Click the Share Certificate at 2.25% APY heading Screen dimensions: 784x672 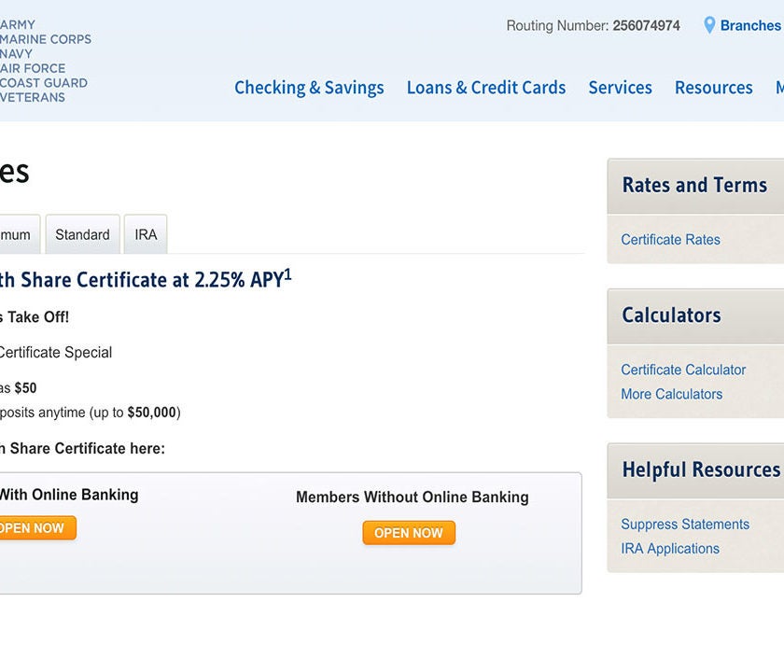(140, 280)
